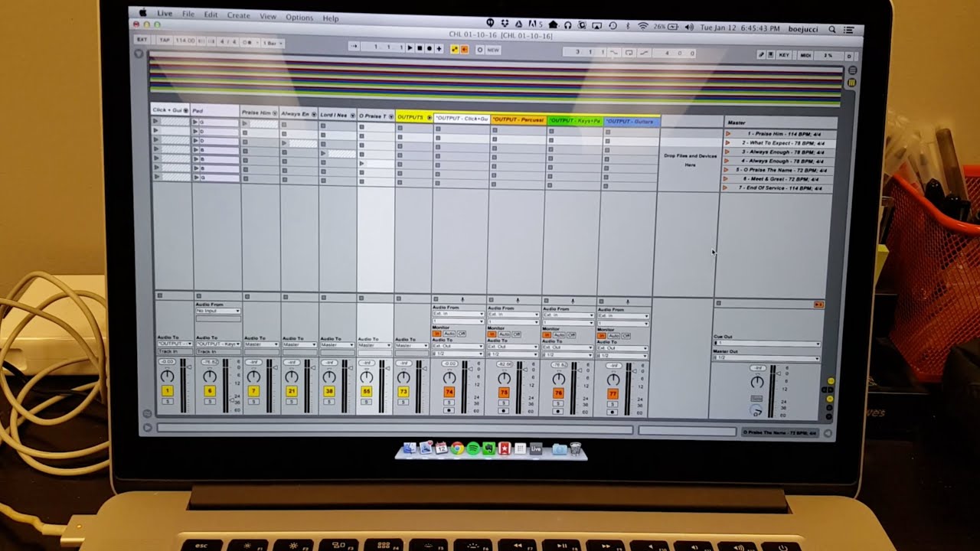Solo the track numbered 74
The width and height of the screenshot is (980, 551).
coord(449,403)
